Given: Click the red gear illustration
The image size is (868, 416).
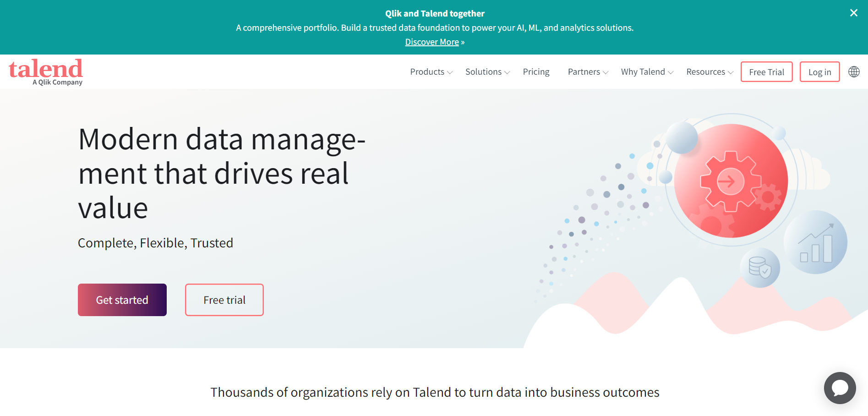Looking at the screenshot, I should [731, 181].
